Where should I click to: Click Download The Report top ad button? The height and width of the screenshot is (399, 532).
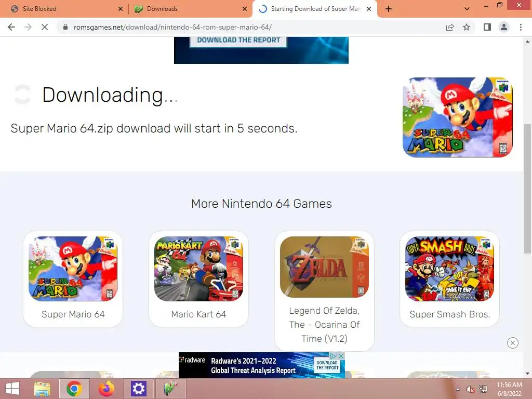click(x=238, y=41)
